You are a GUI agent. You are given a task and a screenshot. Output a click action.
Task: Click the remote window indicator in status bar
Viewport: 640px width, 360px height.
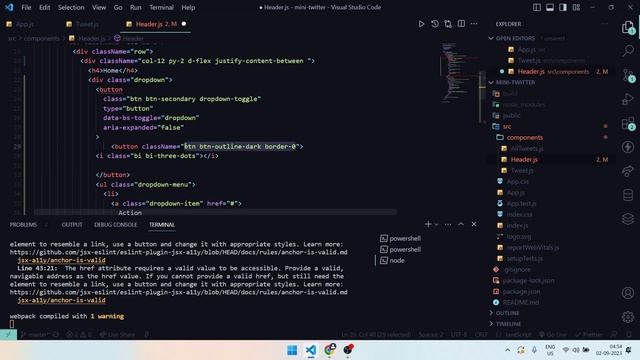click(8, 335)
